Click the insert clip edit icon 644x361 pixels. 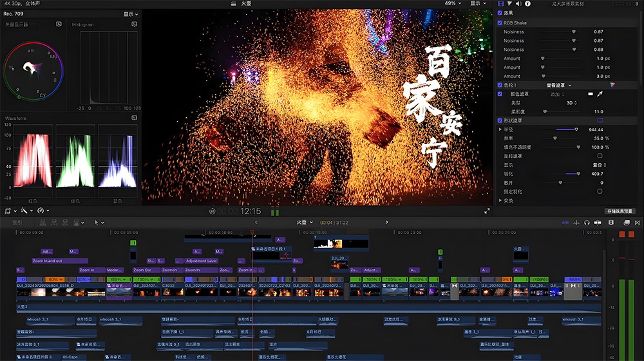(54, 223)
